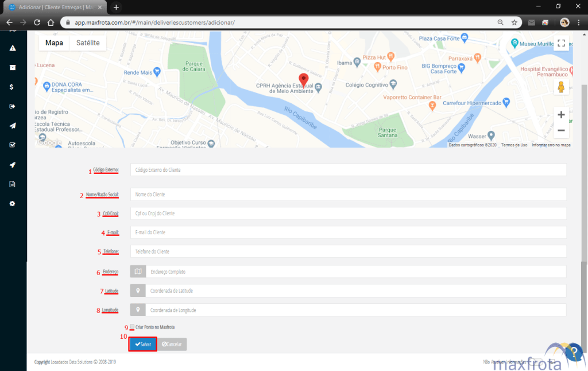Open the dollar sign finance sidebar icon
The height and width of the screenshot is (371, 588).
12,87
